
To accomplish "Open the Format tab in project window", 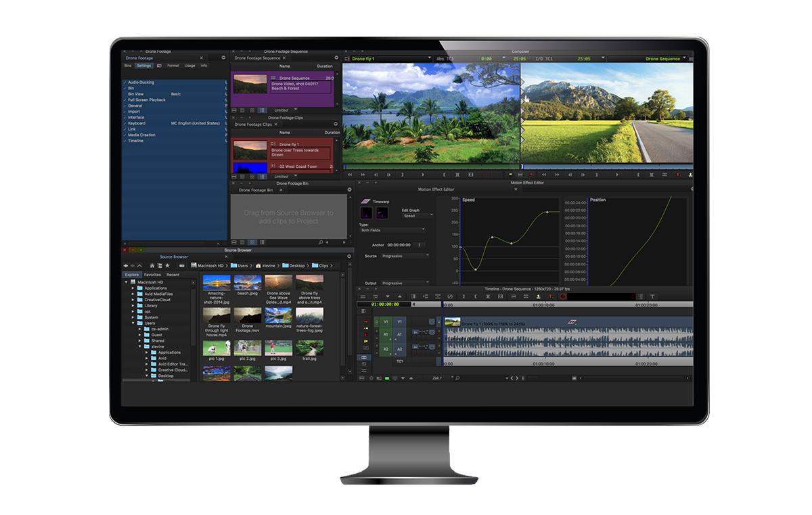I will [173, 66].
